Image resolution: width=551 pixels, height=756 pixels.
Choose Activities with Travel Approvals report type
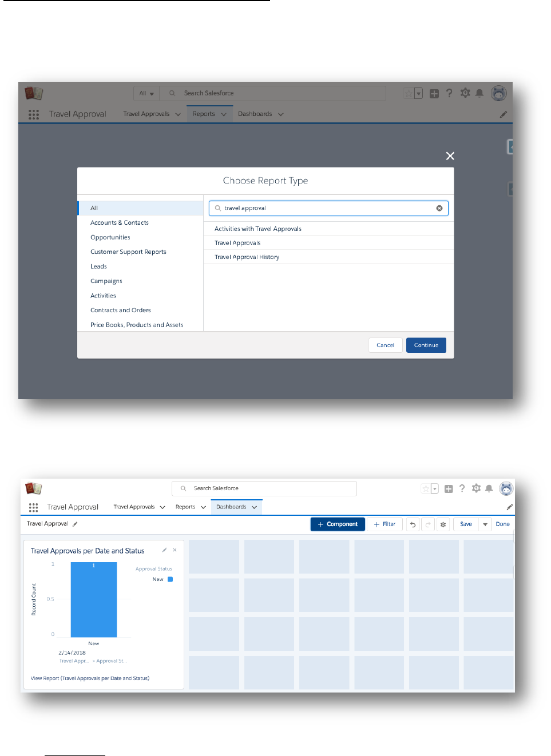point(329,229)
